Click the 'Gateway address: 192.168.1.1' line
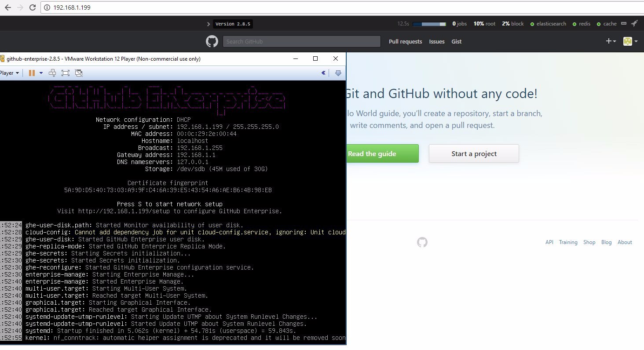Image resolution: width=644 pixels, height=350 pixels. click(166, 155)
